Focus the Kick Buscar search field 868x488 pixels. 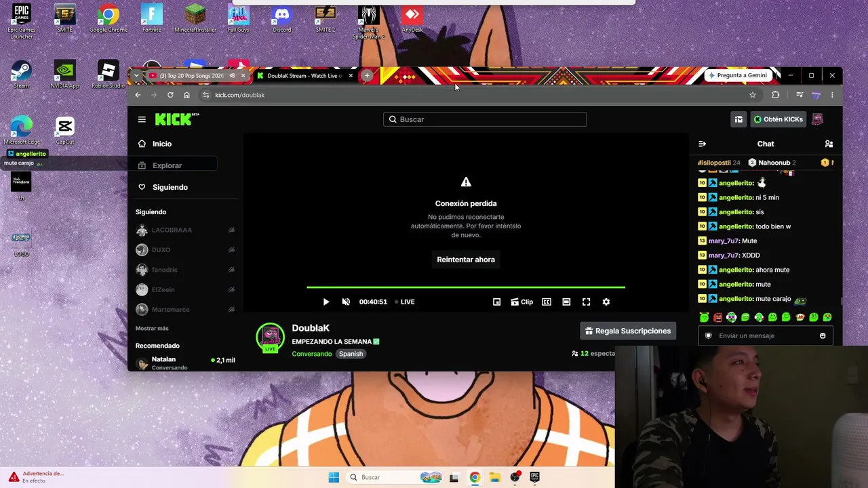485,119
